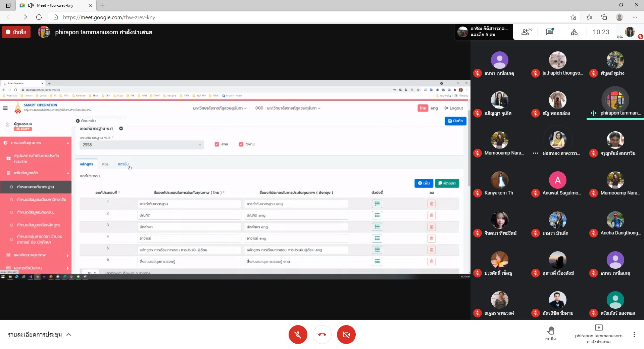Click the red leave call button
644x349 pixels.
coord(322,335)
